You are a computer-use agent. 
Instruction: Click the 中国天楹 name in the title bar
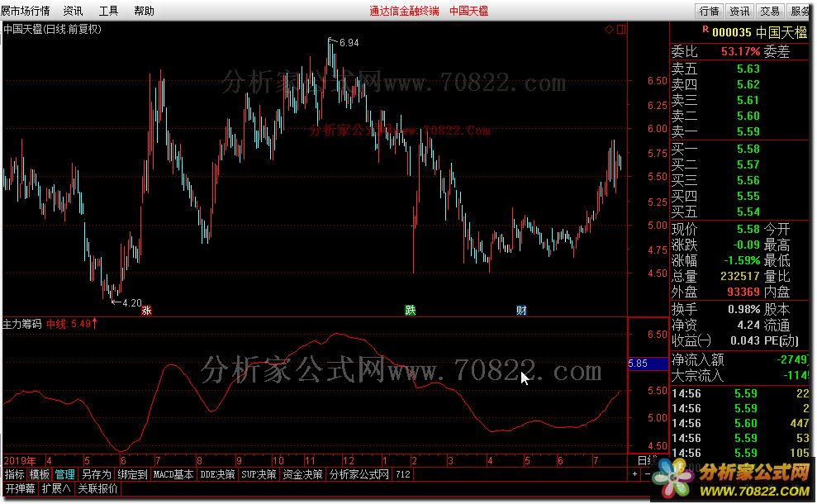[469, 11]
